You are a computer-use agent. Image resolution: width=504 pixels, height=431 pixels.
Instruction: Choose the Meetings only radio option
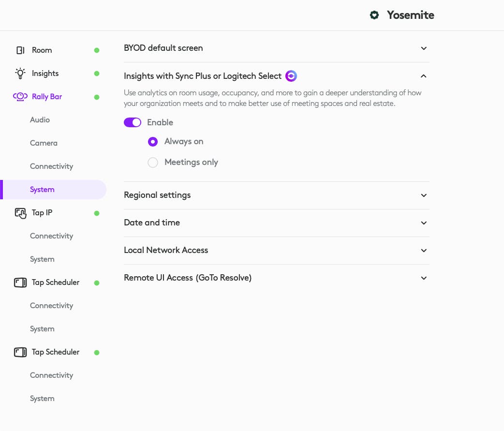pos(153,163)
